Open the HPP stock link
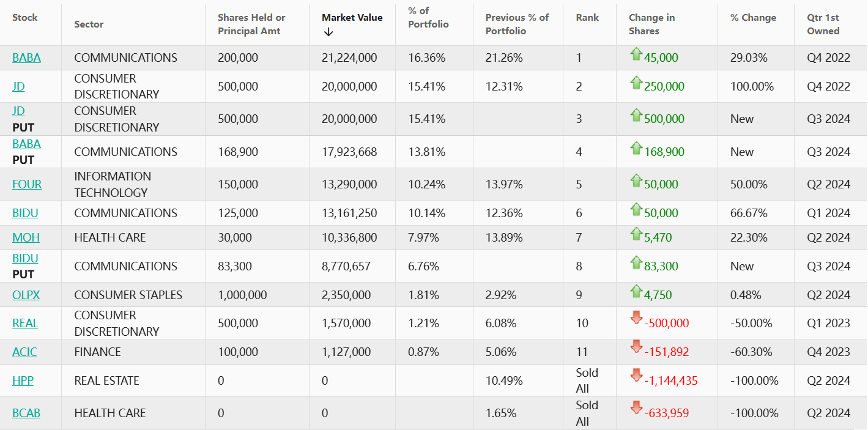Image resolution: width=868 pixels, height=430 pixels. coord(23,380)
